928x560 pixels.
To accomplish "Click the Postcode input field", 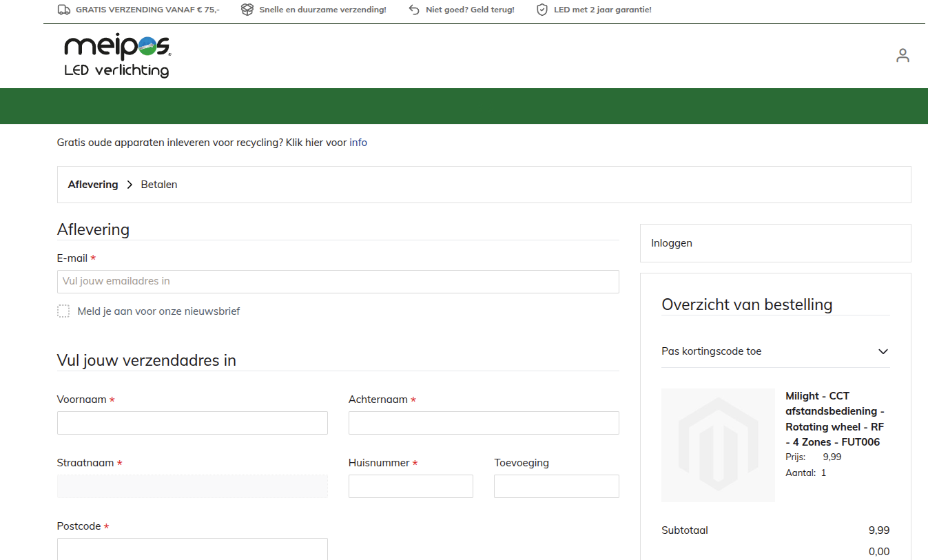I will (x=192, y=549).
